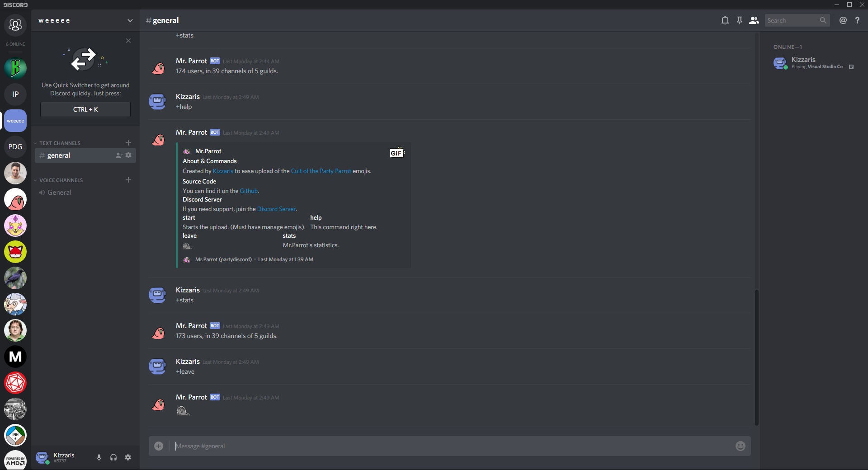The image size is (868, 470).
Task: Open user settings gear
Action: 128,457
